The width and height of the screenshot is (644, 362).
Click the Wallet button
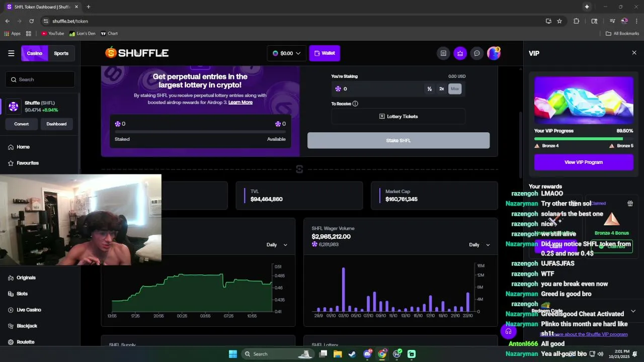click(x=325, y=53)
